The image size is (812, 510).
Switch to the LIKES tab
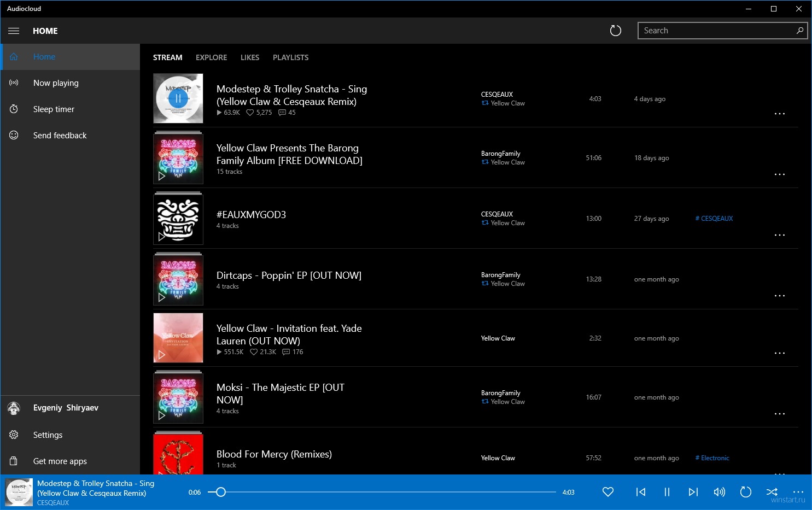click(x=250, y=57)
